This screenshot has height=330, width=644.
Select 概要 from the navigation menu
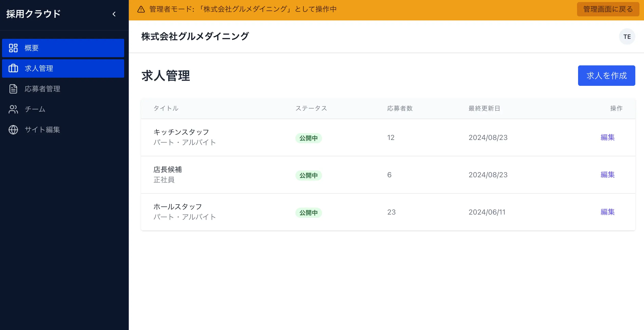[31, 48]
